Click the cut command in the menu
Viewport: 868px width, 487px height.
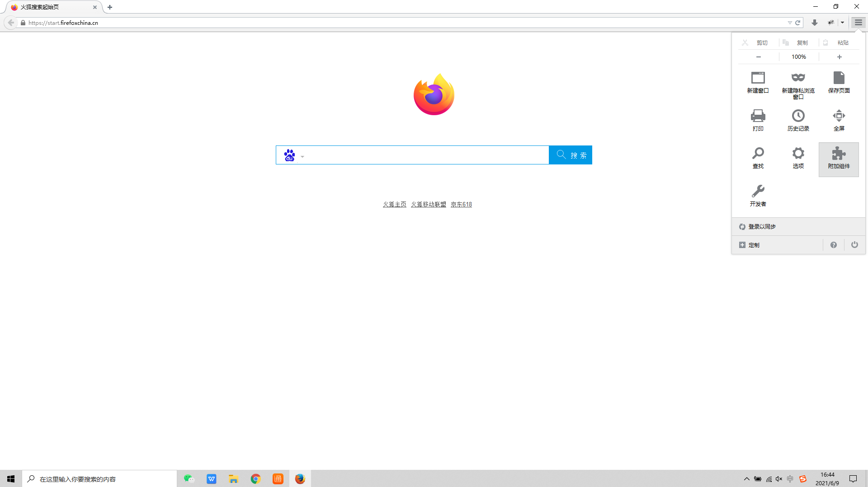755,42
